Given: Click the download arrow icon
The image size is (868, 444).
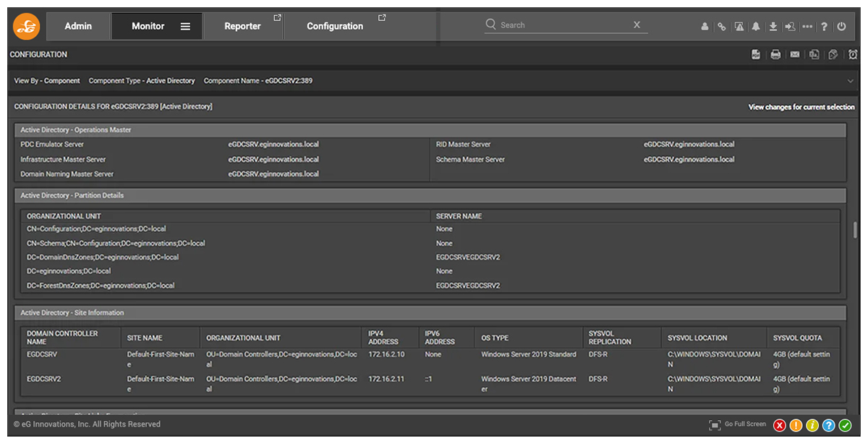Looking at the screenshot, I should coord(773,27).
